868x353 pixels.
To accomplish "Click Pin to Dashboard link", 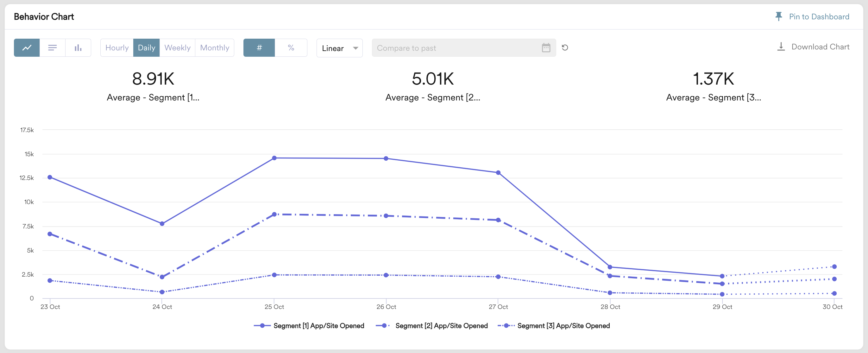I will [x=819, y=16].
